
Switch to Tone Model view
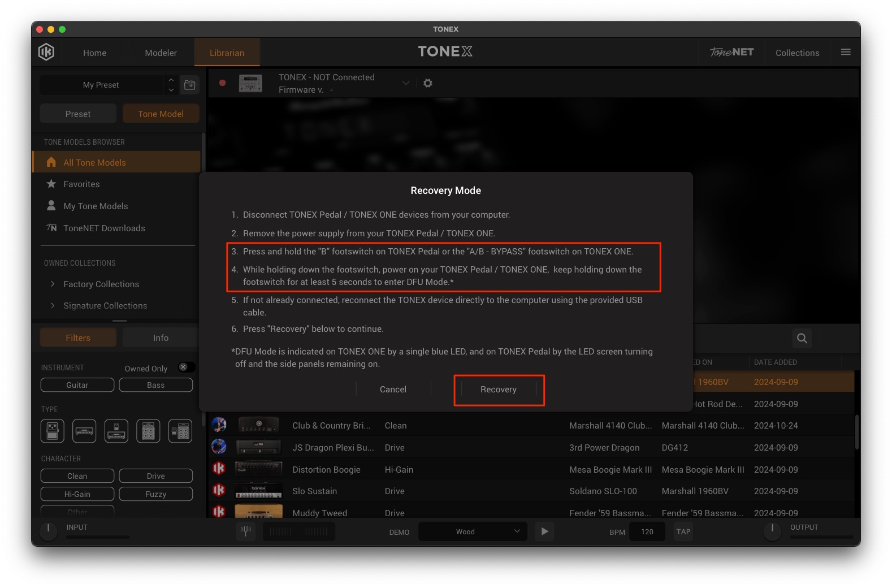click(x=161, y=114)
